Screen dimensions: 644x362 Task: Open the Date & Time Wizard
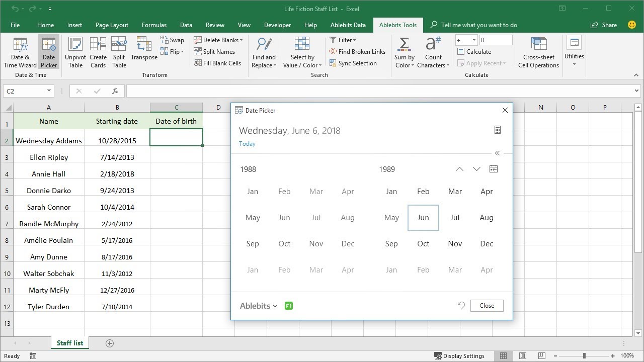[20, 52]
